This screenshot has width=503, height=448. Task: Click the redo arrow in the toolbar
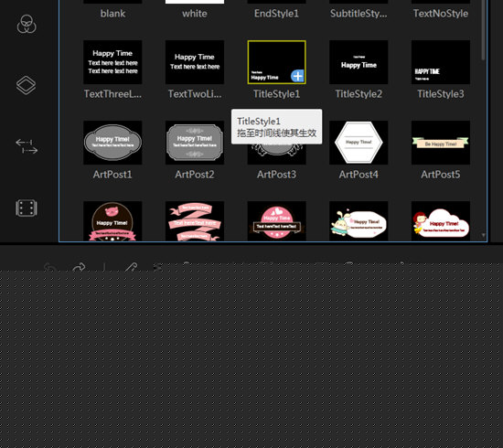click(x=79, y=267)
